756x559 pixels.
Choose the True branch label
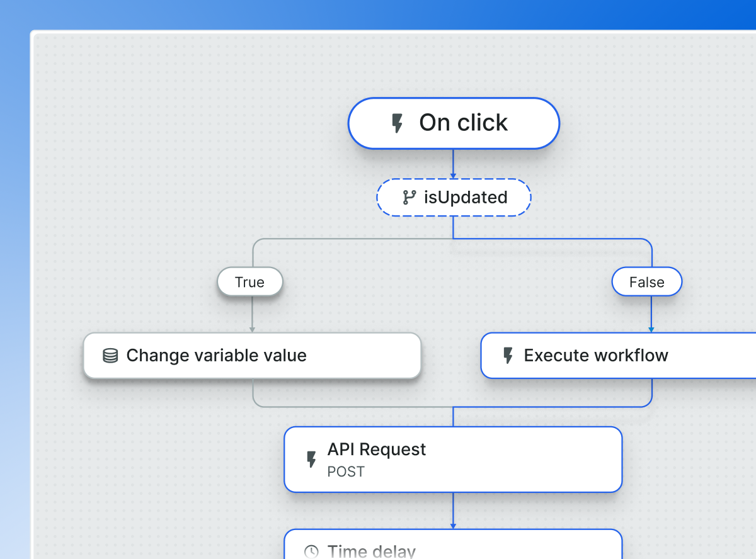249,282
